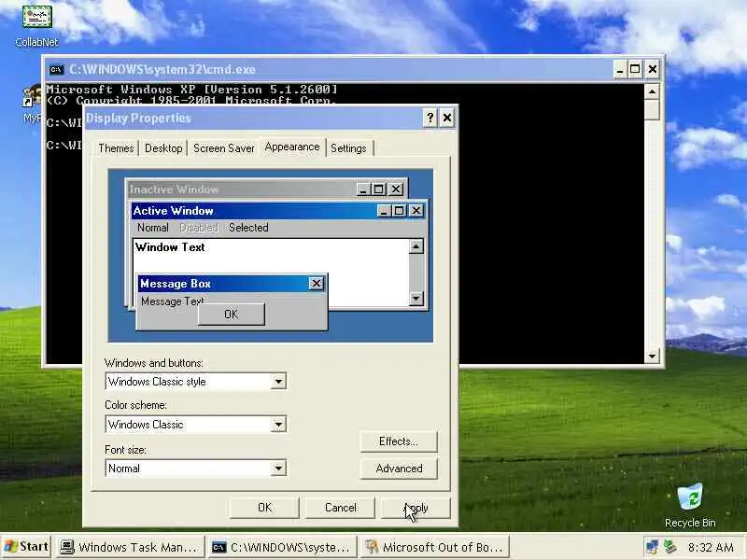The width and height of the screenshot is (747, 560).
Task: Click the green tray icon next to the clock
Action: coord(670,547)
